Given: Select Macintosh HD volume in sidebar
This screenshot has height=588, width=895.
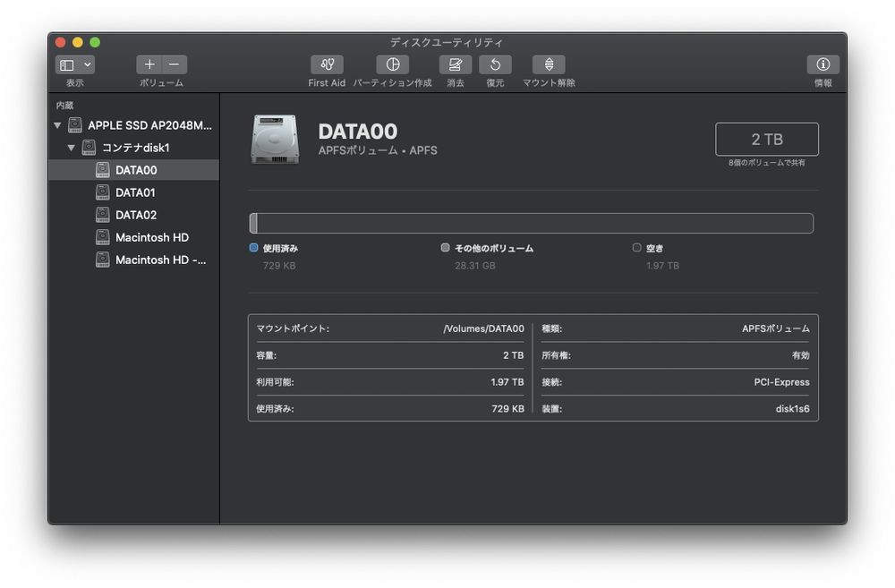Looking at the screenshot, I should [134, 237].
